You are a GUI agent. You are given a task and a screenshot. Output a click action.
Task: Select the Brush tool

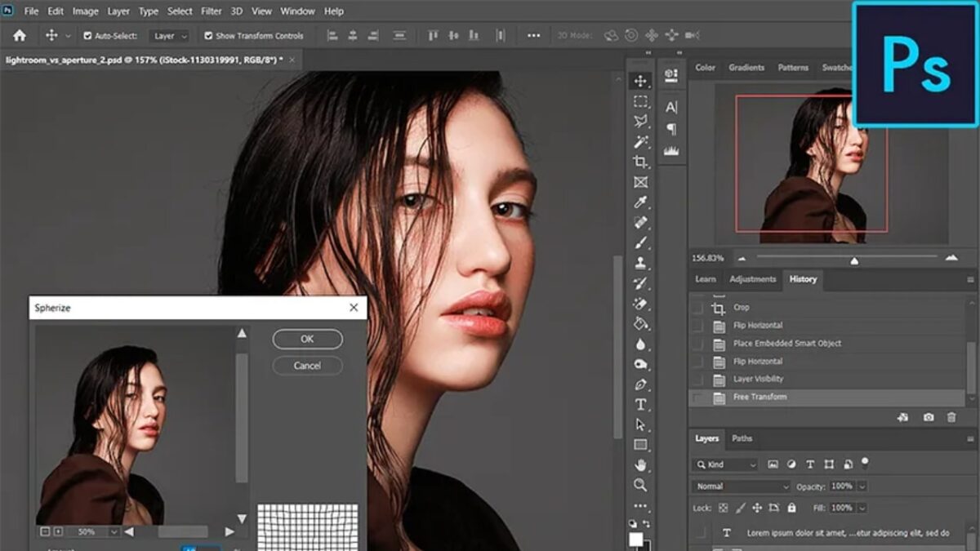(x=641, y=242)
